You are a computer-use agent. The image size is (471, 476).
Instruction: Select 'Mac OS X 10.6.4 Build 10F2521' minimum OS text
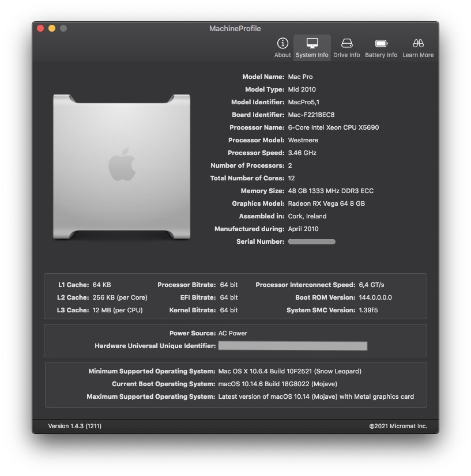(265, 371)
